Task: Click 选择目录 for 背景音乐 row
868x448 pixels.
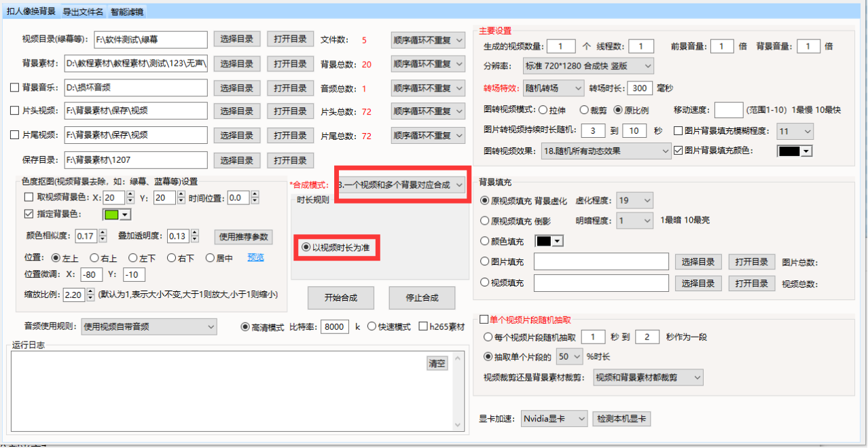Action: point(236,88)
